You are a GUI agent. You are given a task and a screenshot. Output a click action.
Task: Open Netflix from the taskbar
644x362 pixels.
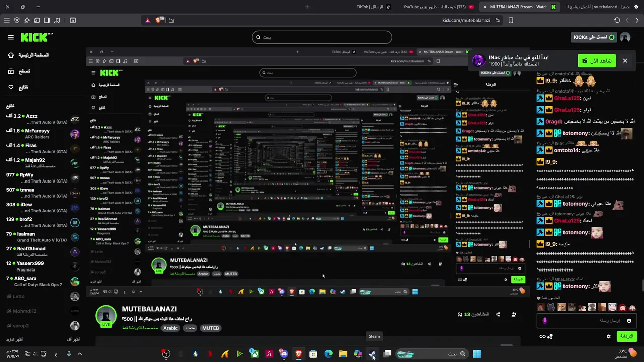(x=210, y=354)
